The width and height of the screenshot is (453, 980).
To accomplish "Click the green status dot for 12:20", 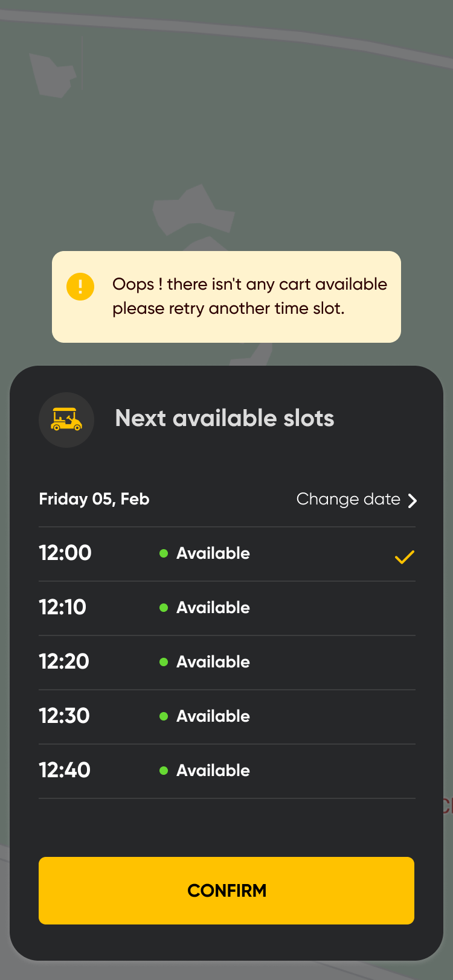I will [163, 662].
